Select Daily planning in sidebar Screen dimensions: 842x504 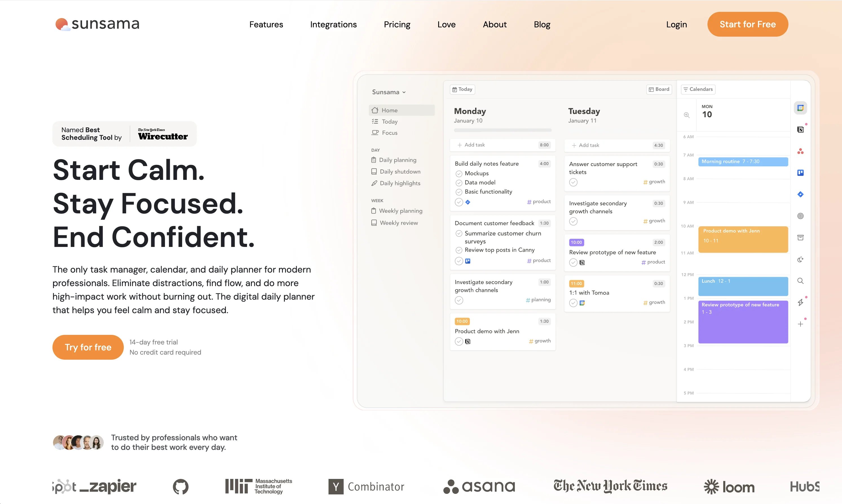click(394, 160)
